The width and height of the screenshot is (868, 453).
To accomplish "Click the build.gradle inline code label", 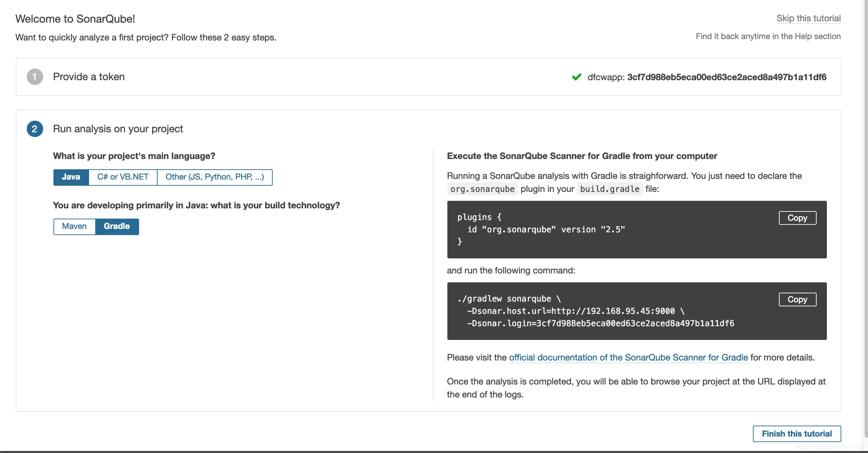I will [610, 189].
